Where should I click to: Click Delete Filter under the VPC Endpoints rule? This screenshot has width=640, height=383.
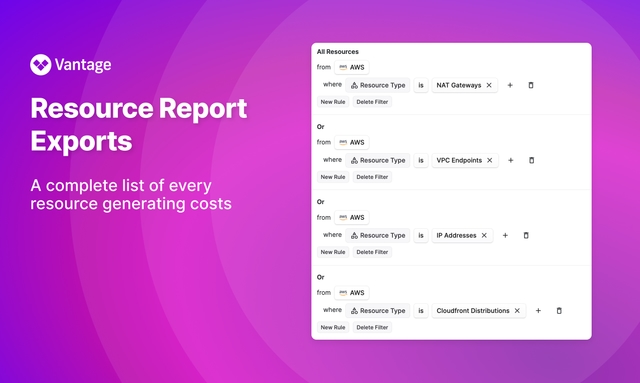click(372, 177)
